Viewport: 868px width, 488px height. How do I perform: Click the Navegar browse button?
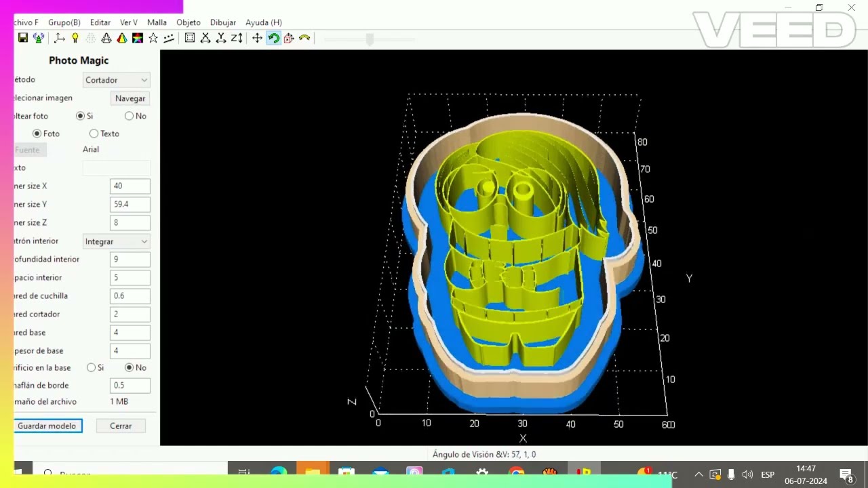click(x=130, y=98)
